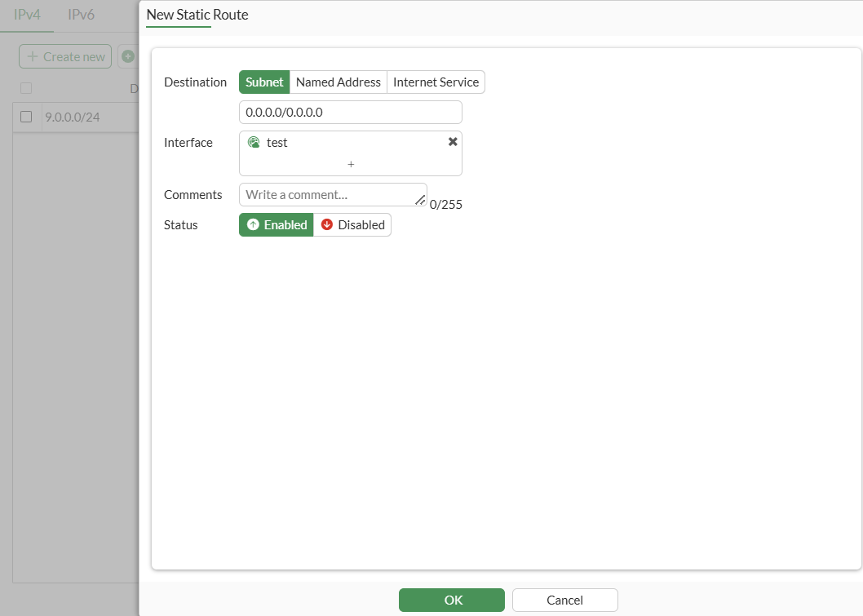
Task: Click the + to add another interface
Action: tap(351, 164)
